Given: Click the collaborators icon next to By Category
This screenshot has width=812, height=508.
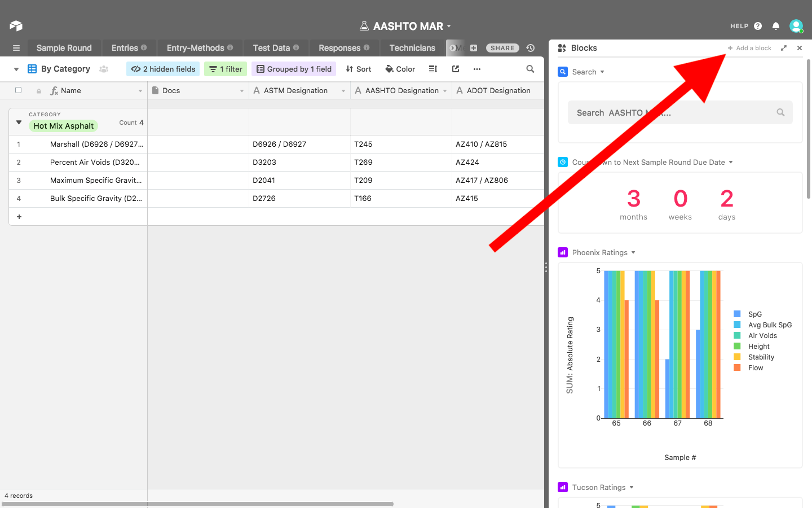Looking at the screenshot, I should pyautogui.click(x=104, y=69).
